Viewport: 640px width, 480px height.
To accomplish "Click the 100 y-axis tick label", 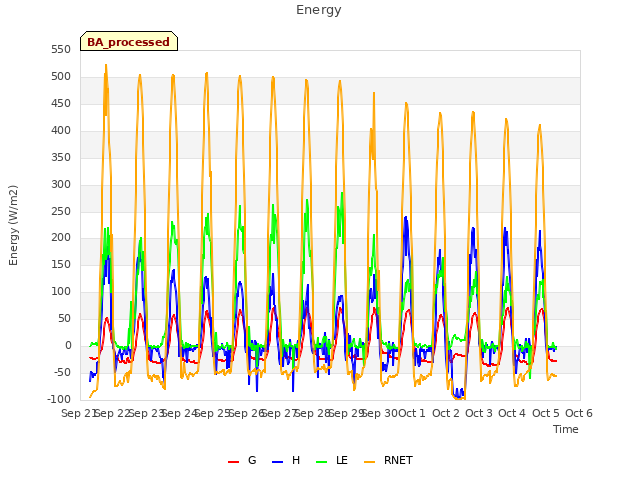I will point(61,291).
